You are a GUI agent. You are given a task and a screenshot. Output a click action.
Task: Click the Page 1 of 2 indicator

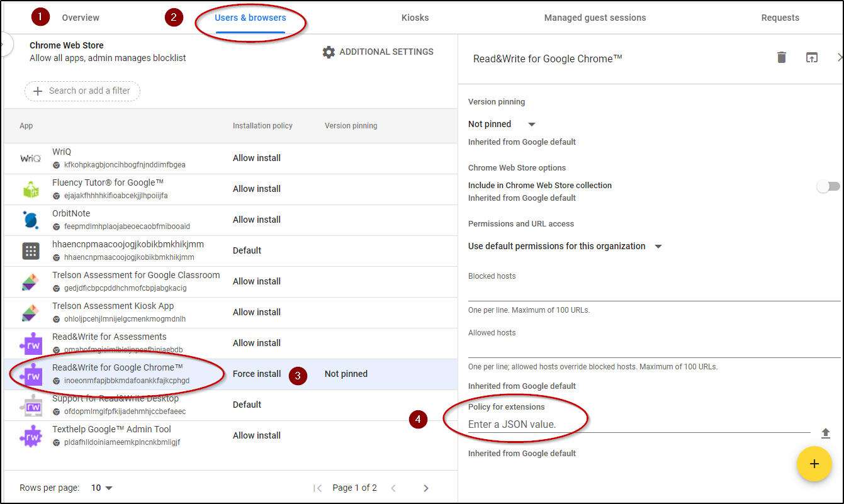355,488
